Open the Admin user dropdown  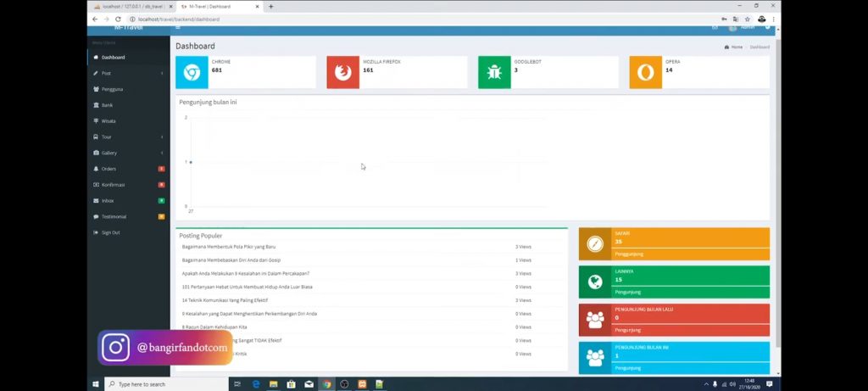(742, 28)
